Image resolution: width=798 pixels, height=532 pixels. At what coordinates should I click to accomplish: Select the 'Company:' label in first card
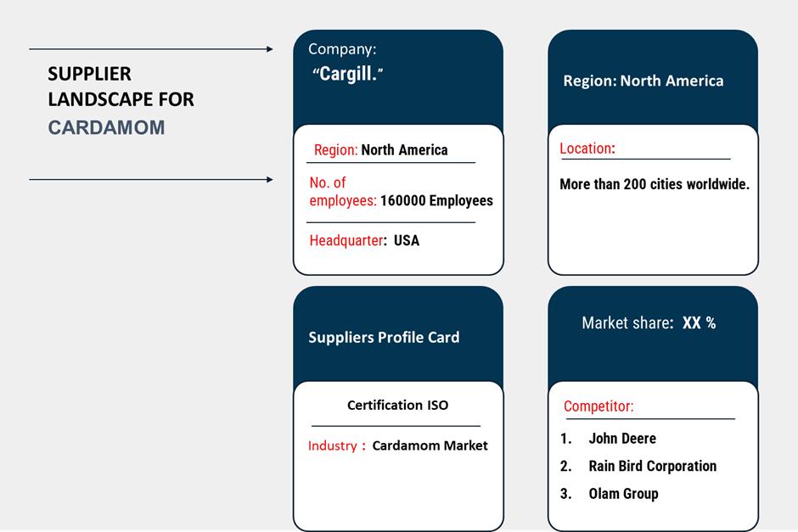click(342, 49)
